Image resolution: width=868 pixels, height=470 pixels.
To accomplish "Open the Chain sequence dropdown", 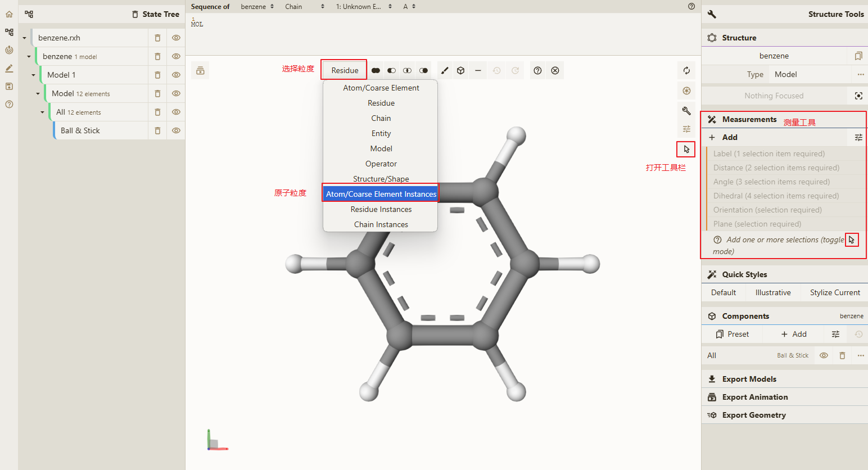I will tap(305, 7).
